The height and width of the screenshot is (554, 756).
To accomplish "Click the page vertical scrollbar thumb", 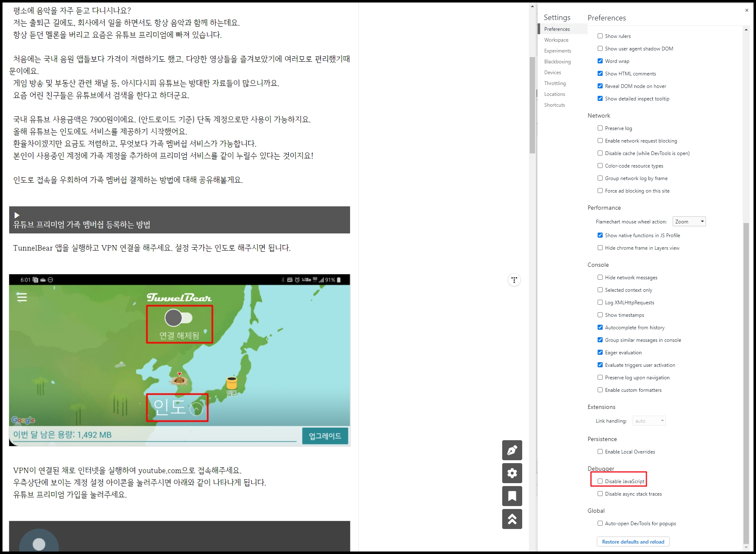I will click(532, 105).
